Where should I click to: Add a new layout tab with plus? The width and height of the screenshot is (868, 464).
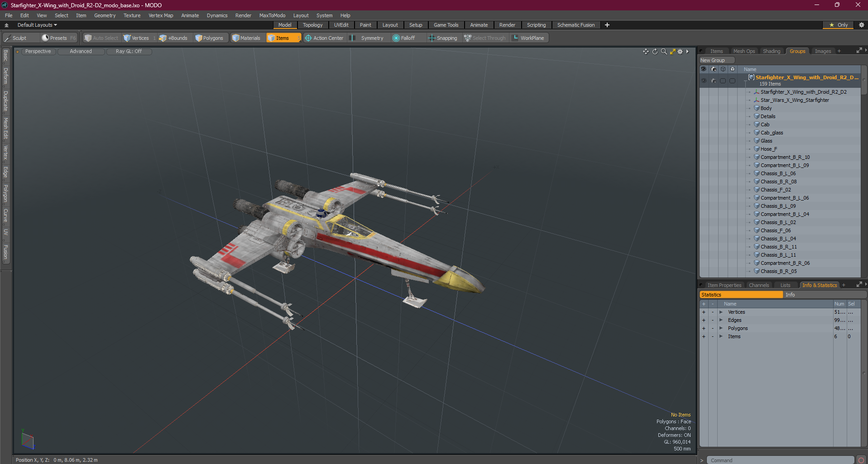coord(607,25)
